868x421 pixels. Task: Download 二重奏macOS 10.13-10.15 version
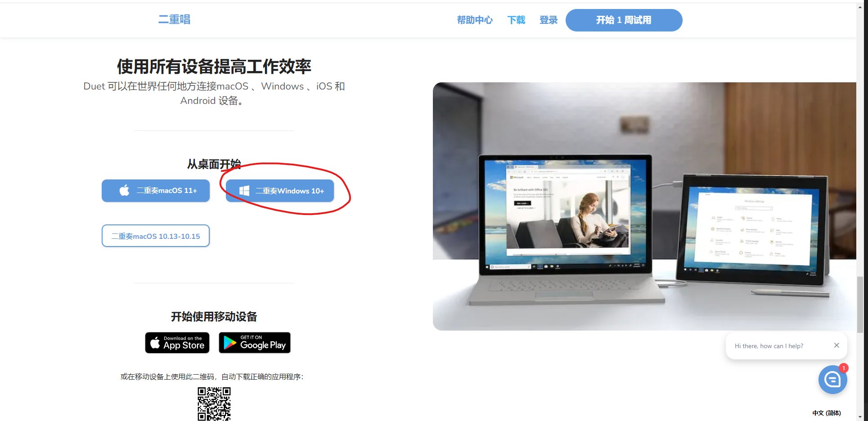(x=156, y=236)
